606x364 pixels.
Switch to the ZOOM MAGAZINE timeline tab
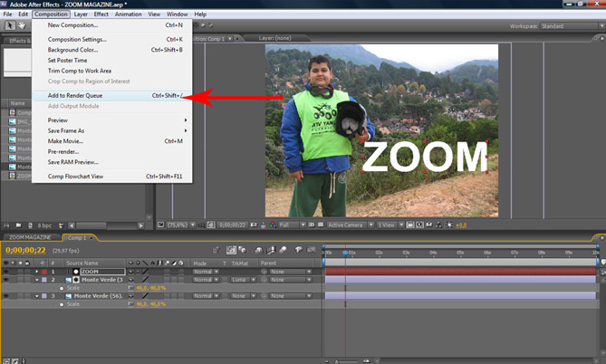tap(29, 235)
